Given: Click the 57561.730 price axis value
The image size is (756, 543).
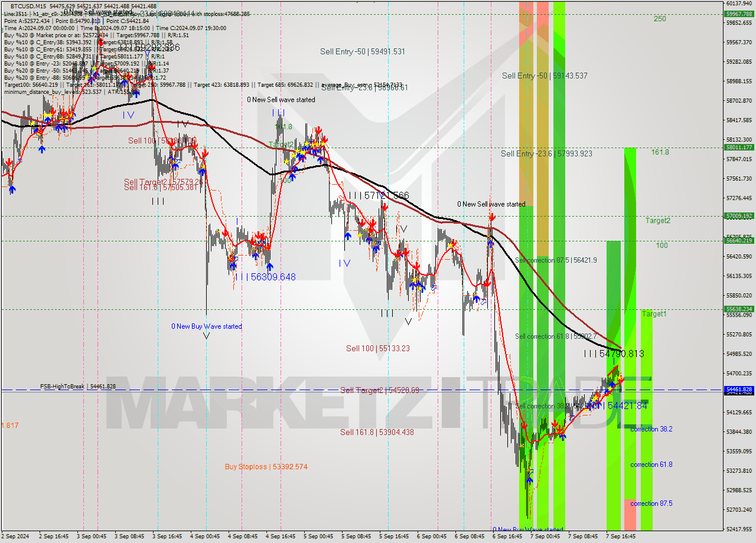Looking at the screenshot, I should (739, 179).
